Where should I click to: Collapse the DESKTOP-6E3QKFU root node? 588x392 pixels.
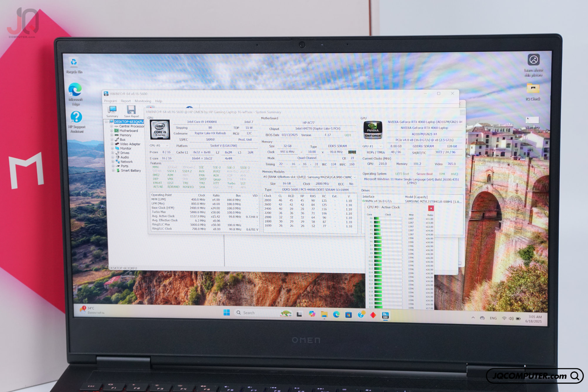tap(106, 122)
